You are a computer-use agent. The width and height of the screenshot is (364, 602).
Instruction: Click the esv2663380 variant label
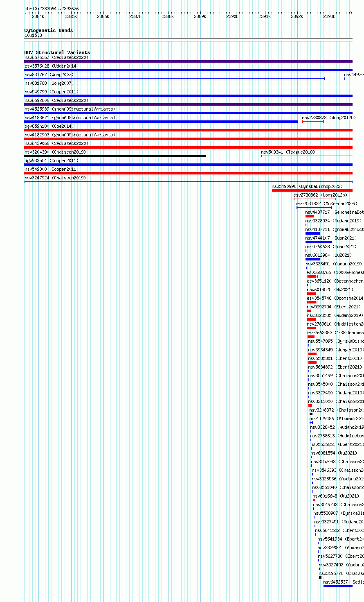click(x=336, y=333)
